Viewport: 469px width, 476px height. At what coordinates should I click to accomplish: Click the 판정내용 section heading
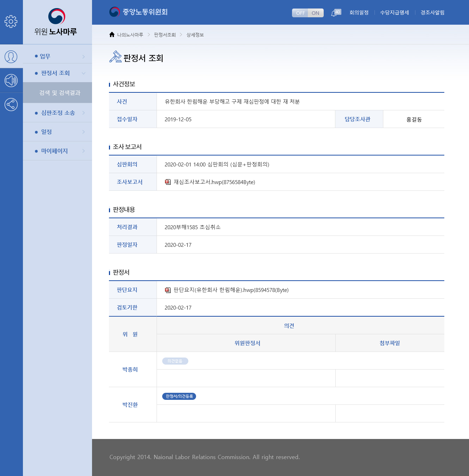pos(124,209)
